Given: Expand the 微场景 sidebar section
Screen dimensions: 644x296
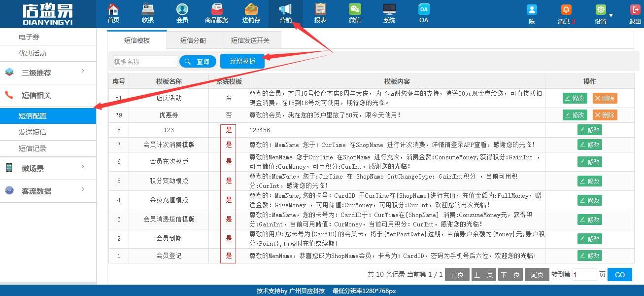Looking at the screenshot, I should (x=48, y=168).
